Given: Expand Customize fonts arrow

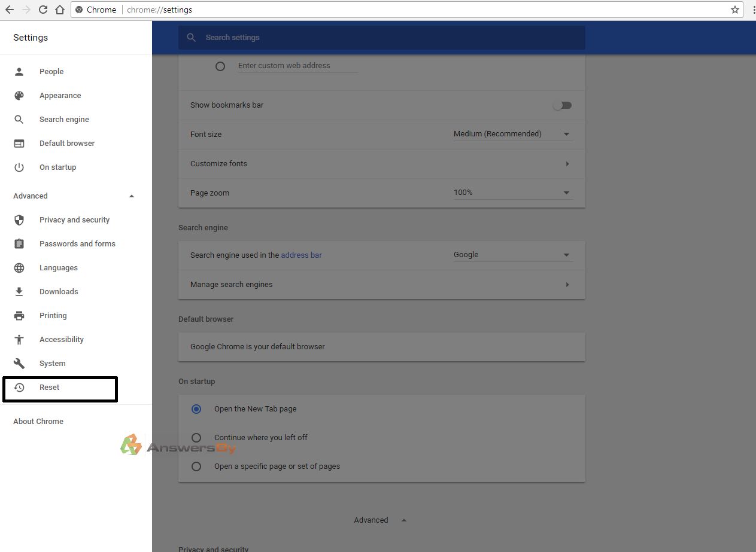Looking at the screenshot, I should [567, 164].
